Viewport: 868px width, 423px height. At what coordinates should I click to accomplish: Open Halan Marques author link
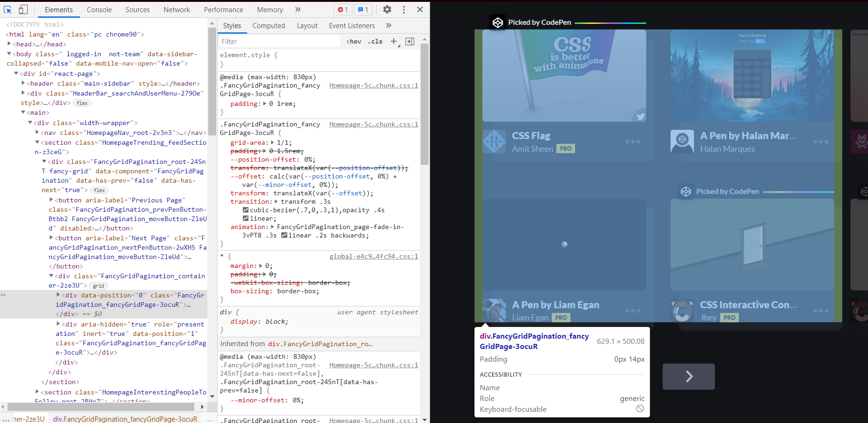point(728,149)
